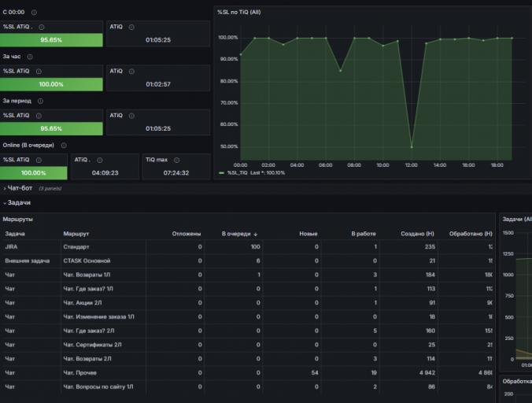The image size is (532, 403).
Task: Click info icon beside За час
Action: [x=30, y=57]
